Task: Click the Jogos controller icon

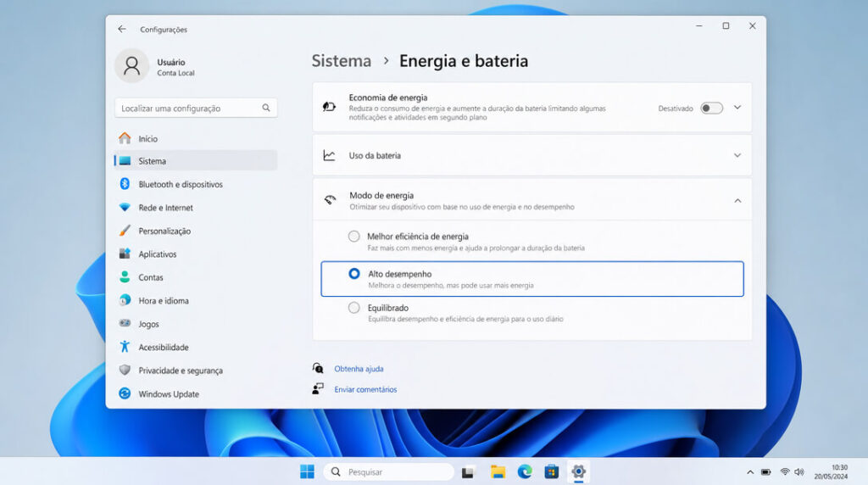Action: (x=125, y=323)
